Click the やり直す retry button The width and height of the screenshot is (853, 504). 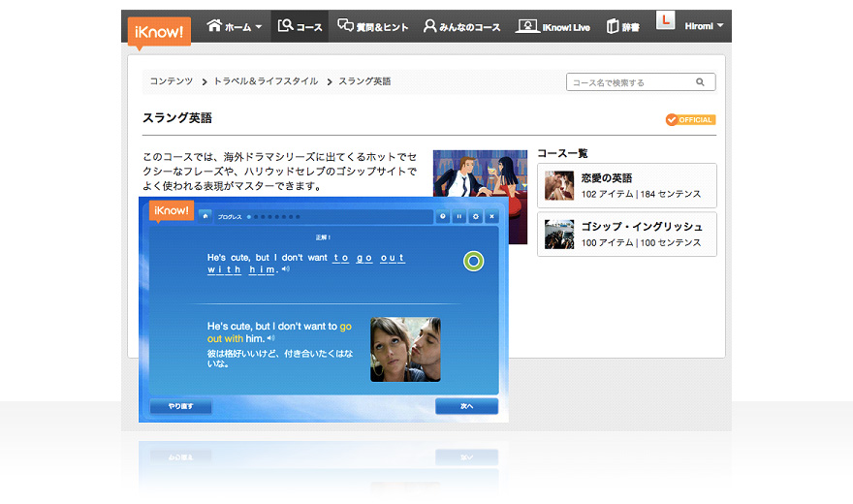180,406
